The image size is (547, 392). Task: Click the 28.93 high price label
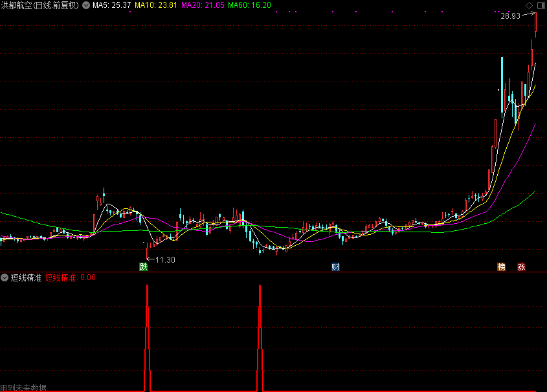(510, 16)
